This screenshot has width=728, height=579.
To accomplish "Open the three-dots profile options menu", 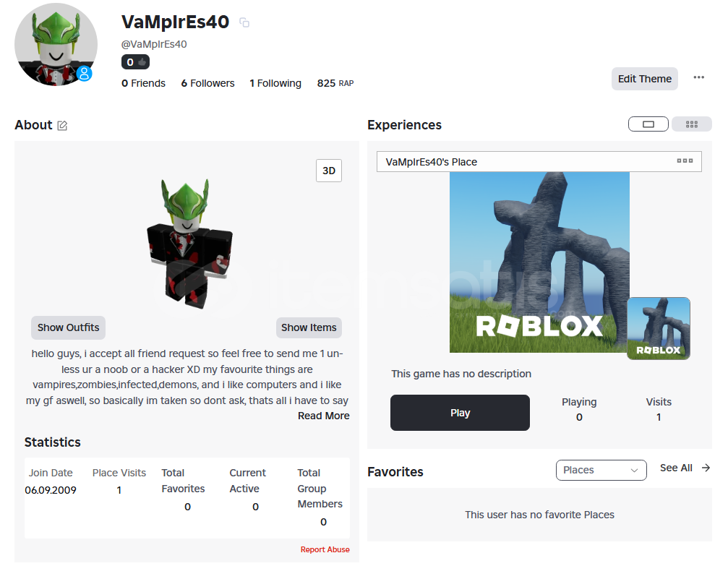I will point(699,77).
